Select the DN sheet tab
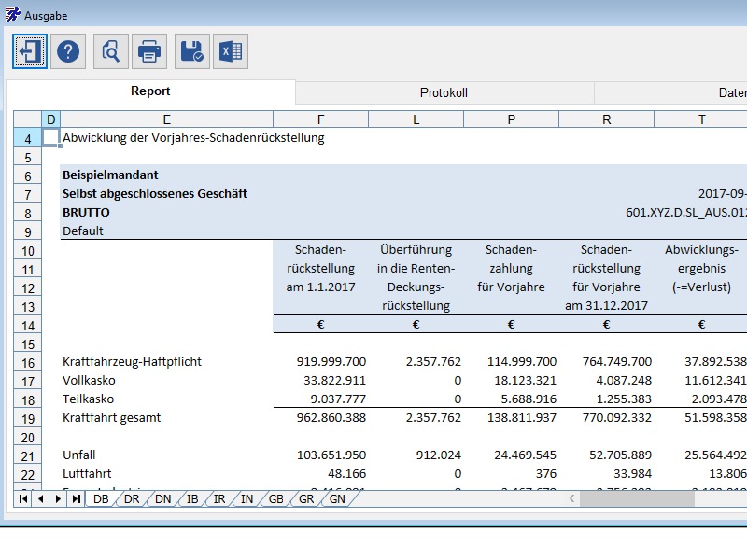Viewport: 747px width, 560px height. point(162,499)
